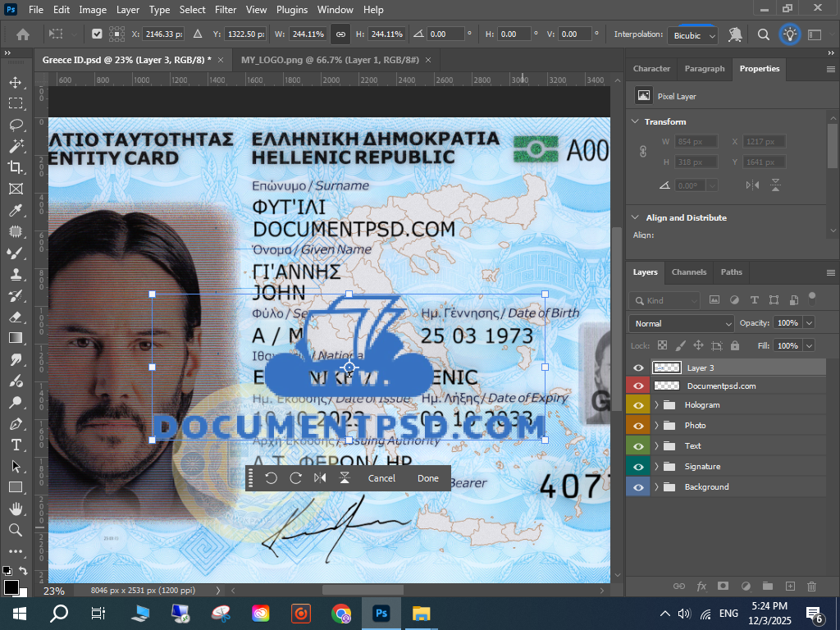Toggle the link between width and height
Image resolution: width=840 pixels, height=630 pixels.
(x=340, y=34)
